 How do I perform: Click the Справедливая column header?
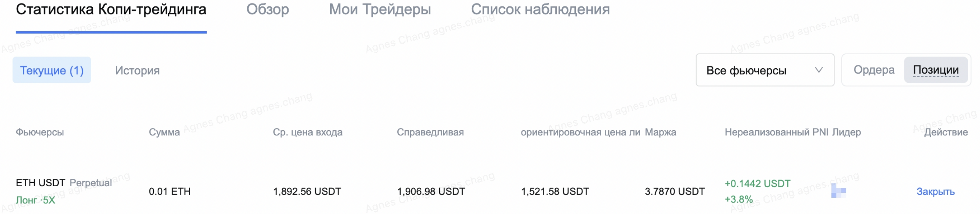tap(430, 132)
